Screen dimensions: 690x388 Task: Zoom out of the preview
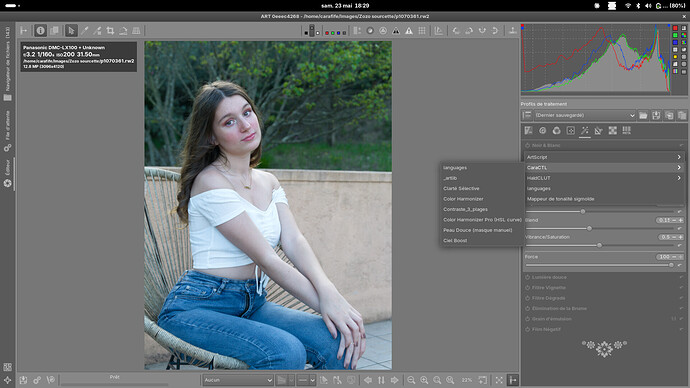[x=411, y=380]
